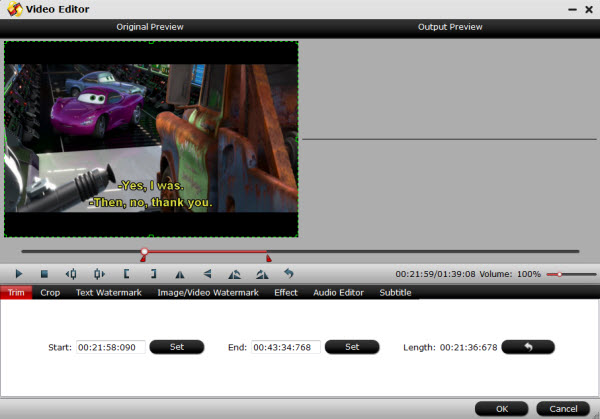
Task: Mark trim start with left bracket icon
Action: (x=126, y=274)
